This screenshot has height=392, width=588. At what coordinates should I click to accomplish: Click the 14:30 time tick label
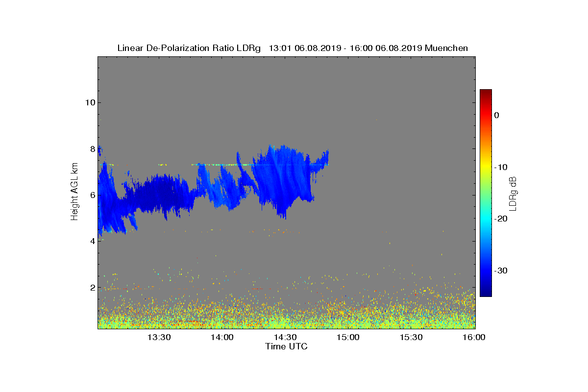click(285, 337)
